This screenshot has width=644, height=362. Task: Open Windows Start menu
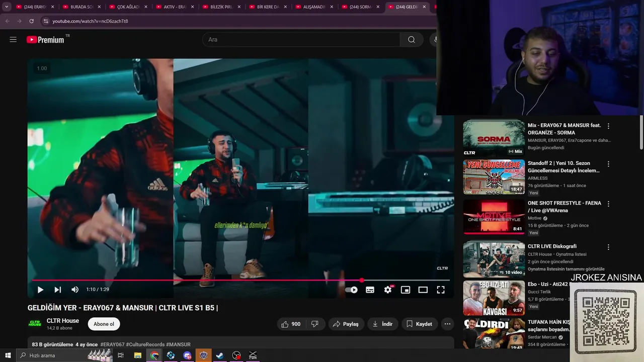[x=8, y=355]
